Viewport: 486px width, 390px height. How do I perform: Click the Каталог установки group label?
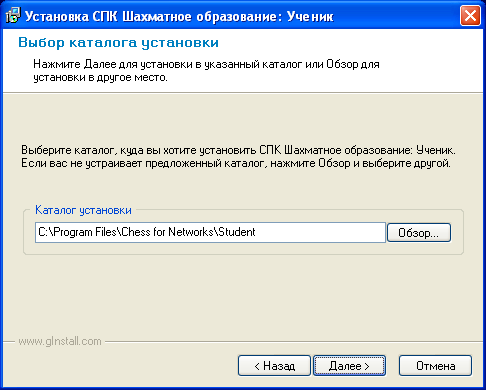pyautogui.click(x=83, y=210)
